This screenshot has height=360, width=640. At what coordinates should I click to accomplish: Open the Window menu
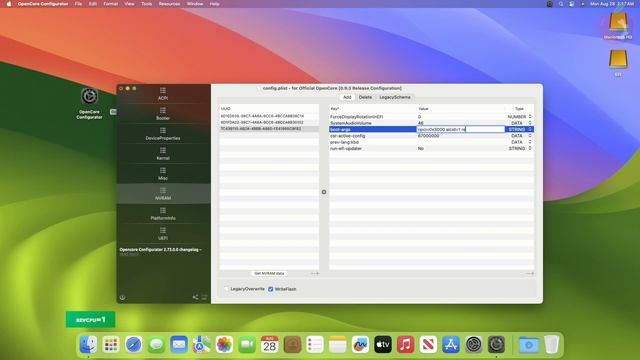pyautogui.click(x=195, y=4)
